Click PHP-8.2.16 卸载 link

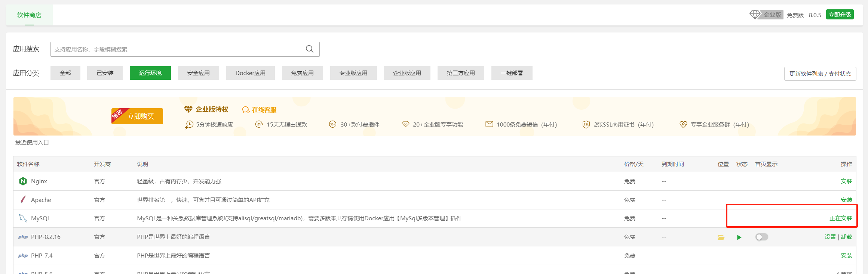pyautogui.click(x=846, y=237)
